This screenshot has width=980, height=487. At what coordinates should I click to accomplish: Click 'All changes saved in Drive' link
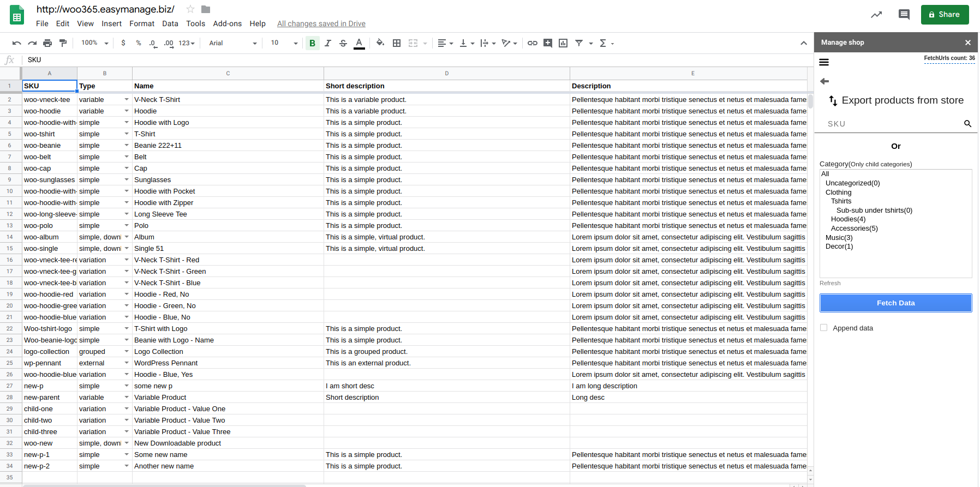321,23
